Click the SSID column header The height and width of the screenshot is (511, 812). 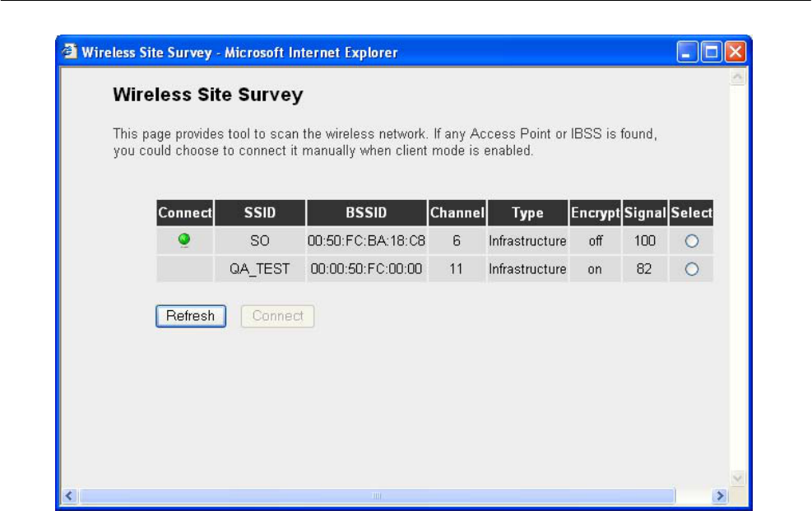click(260, 213)
